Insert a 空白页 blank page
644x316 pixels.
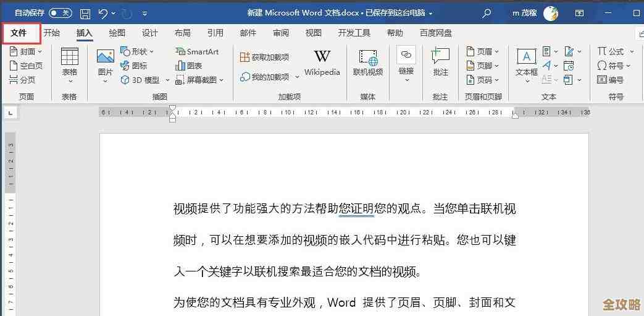(26, 66)
